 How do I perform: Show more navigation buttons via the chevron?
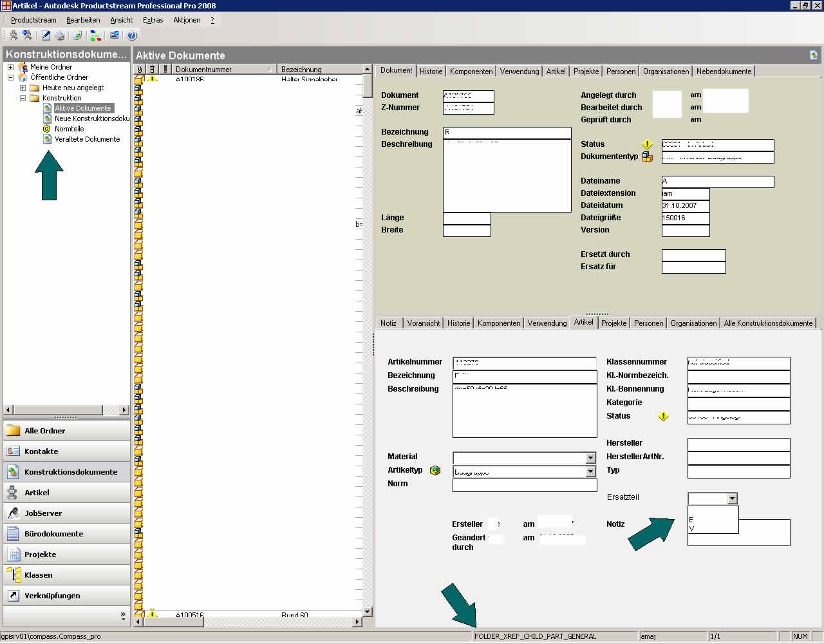[123, 615]
